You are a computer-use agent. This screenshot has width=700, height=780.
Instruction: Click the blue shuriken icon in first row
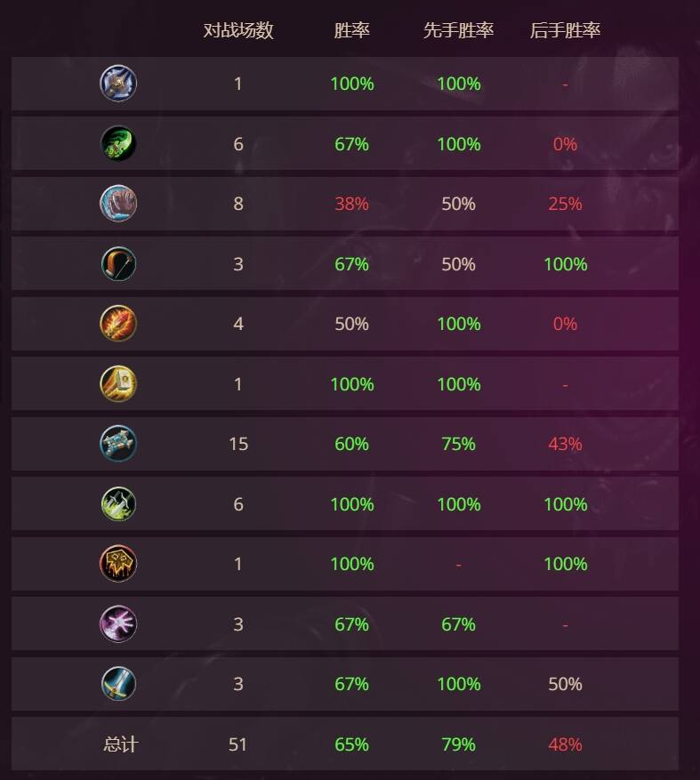(x=118, y=83)
